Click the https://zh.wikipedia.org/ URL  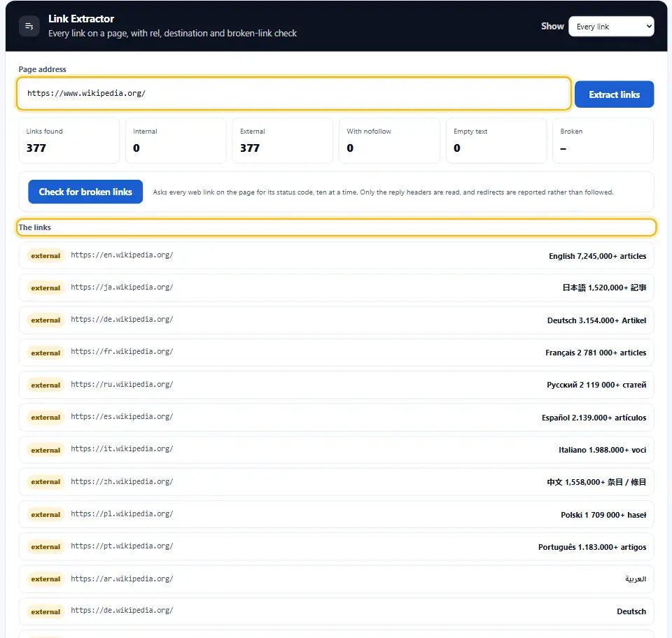tap(122, 482)
